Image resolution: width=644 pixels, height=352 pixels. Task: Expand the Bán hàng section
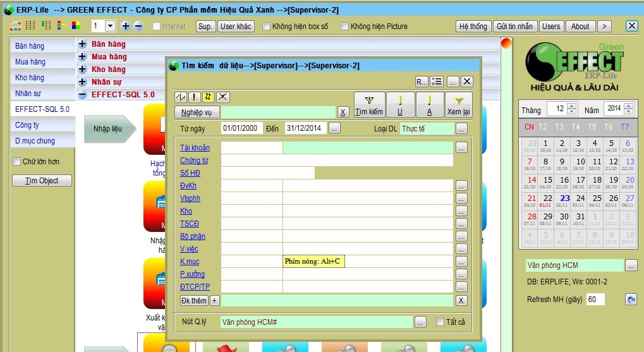(82, 44)
